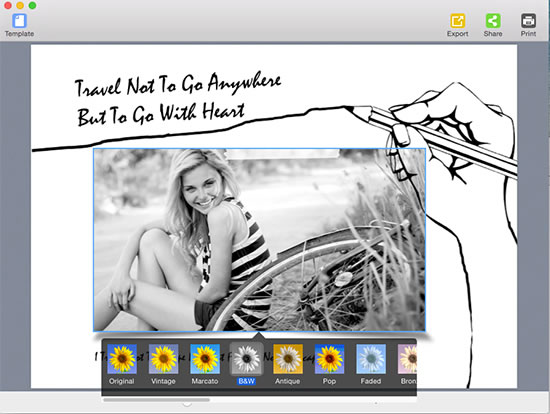Minimize the window with yellow button
The image size is (550, 414).
point(20,5)
